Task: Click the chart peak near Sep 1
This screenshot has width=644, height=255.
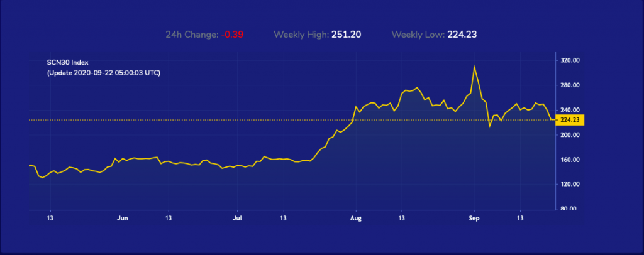Action: 474,66
